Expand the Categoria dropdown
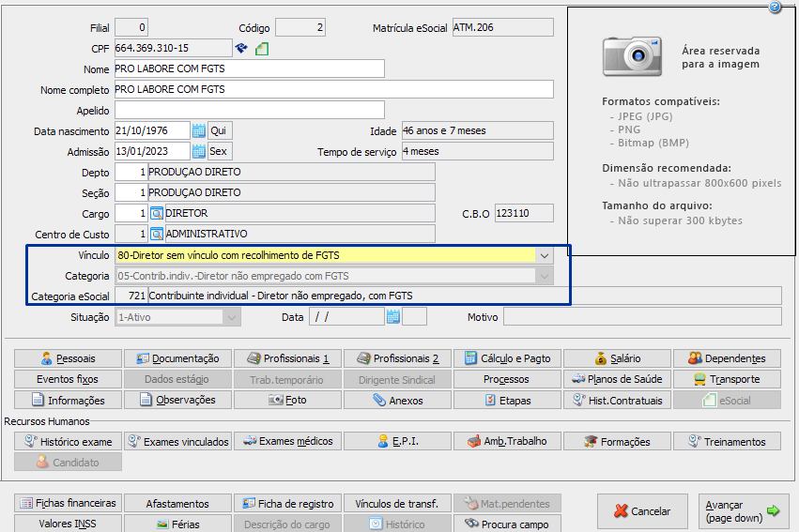Screen dimensions: 799x532 (545, 277)
